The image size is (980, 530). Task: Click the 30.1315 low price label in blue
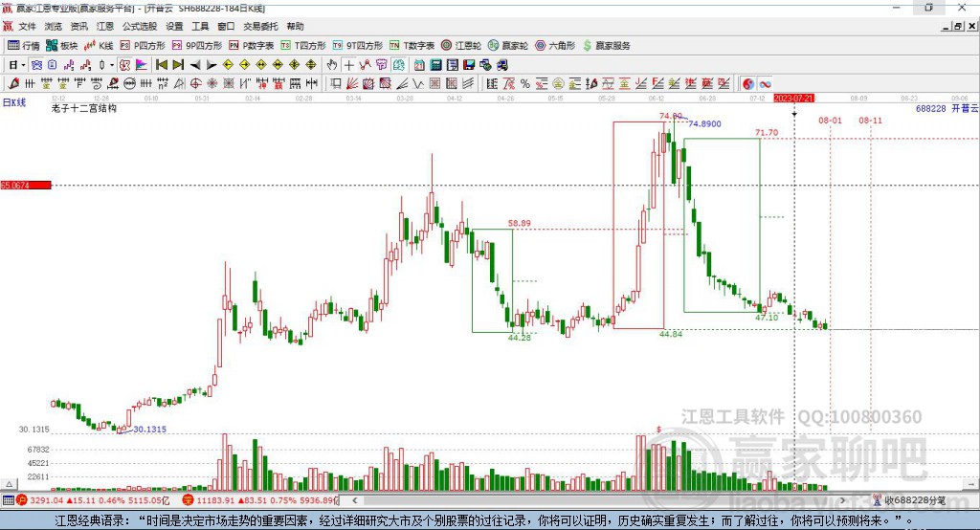[x=150, y=430]
